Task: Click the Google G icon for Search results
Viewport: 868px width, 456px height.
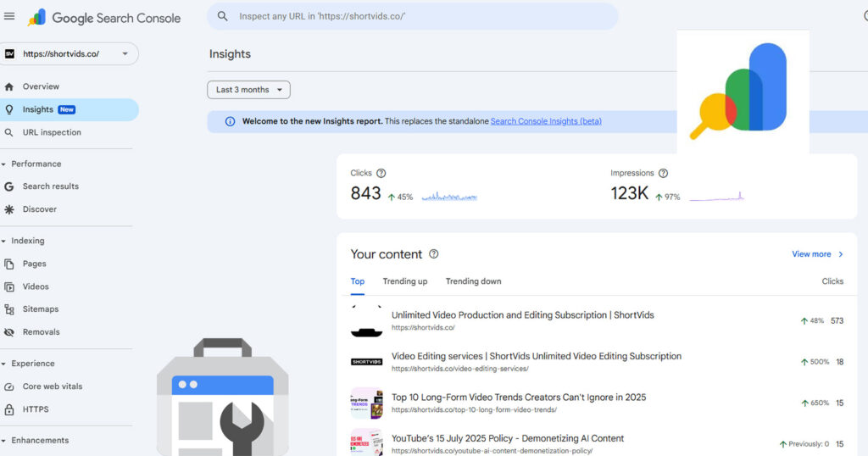Action: (x=8, y=186)
